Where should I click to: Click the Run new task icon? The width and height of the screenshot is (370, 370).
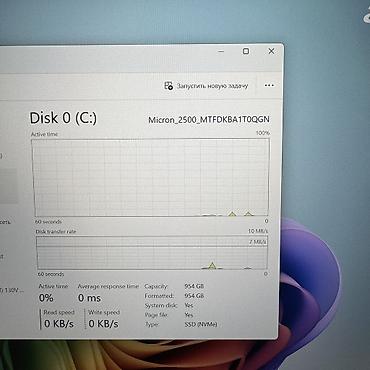click(169, 86)
